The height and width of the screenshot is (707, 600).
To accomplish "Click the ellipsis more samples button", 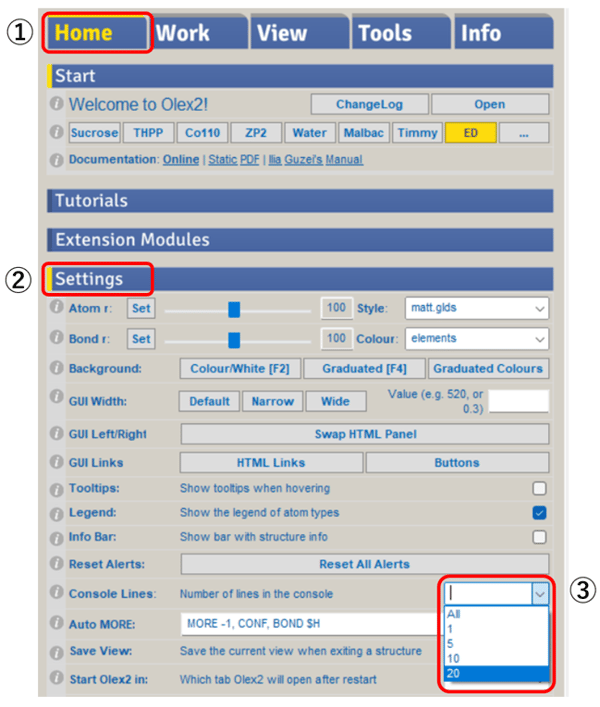I will click(524, 133).
